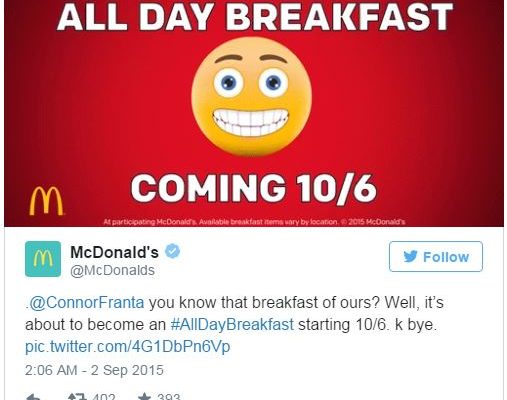Screen dimensions: 507x400
Task: Open the pic.twitter.com/4G1DbPn6Vp link
Action: (128, 346)
